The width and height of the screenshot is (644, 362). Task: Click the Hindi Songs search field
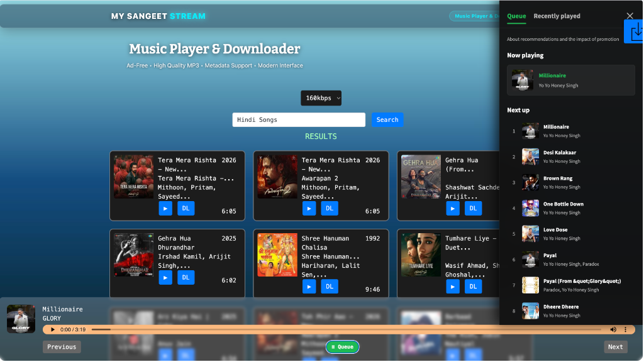(299, 120)
